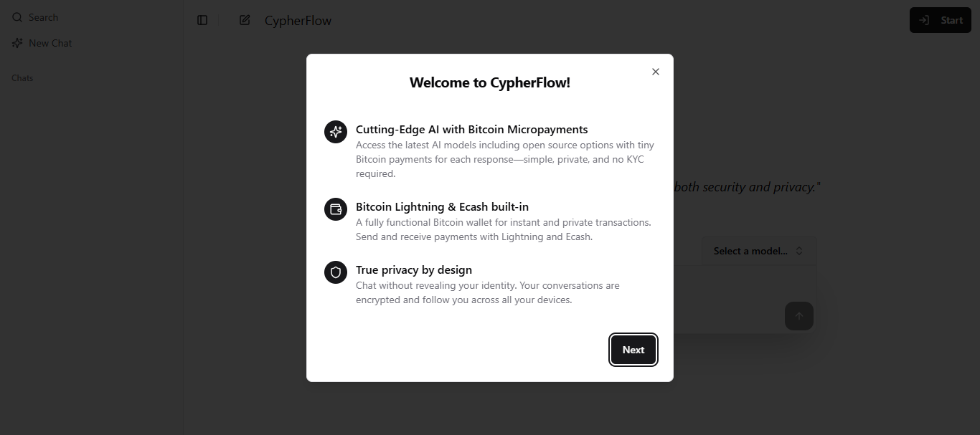
Task: Click the chevron arrows on model selector
Action: (799, 251)
